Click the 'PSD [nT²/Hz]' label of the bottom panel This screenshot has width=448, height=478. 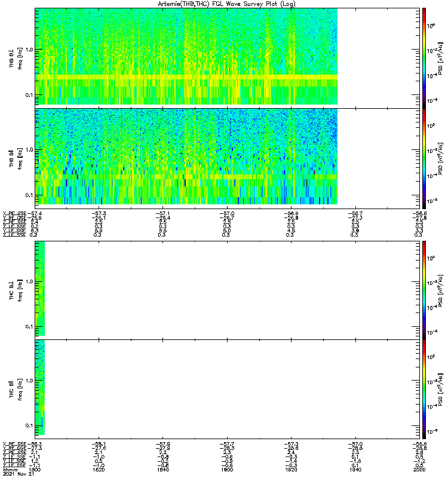coord(440,389)
